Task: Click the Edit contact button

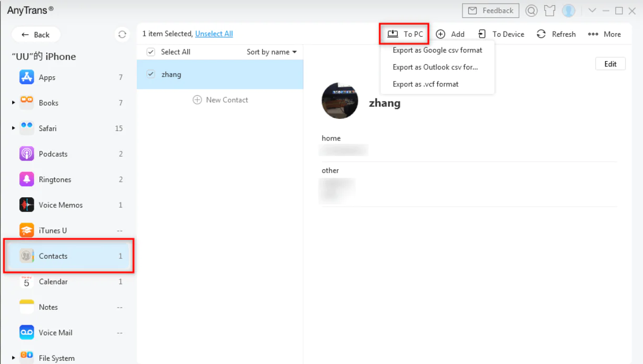Action: 610,64
